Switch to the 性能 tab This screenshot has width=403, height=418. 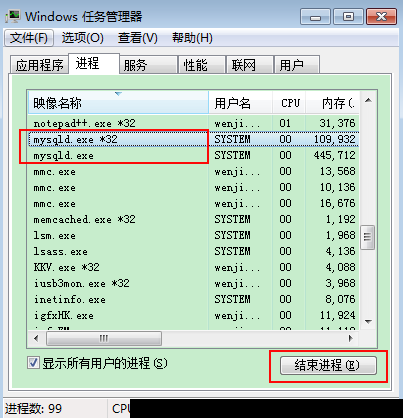pos(201,65)
